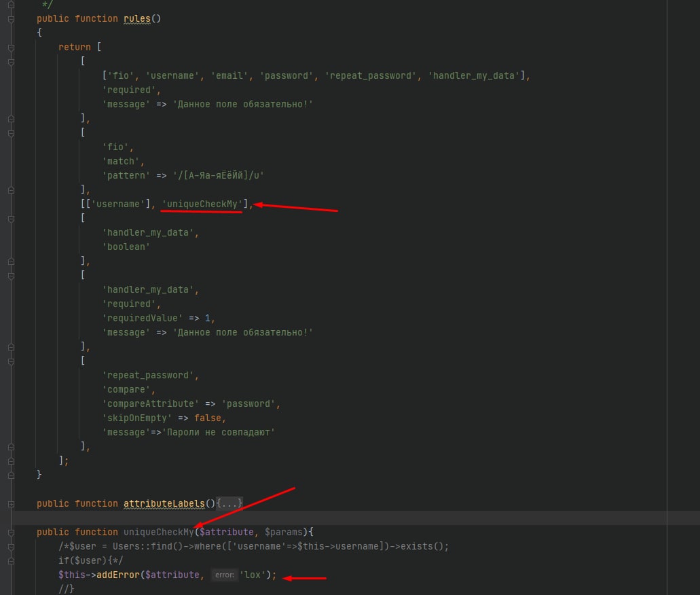Click the fold-end marker beside 'if($user){*/'

click(x=11, y=561)
